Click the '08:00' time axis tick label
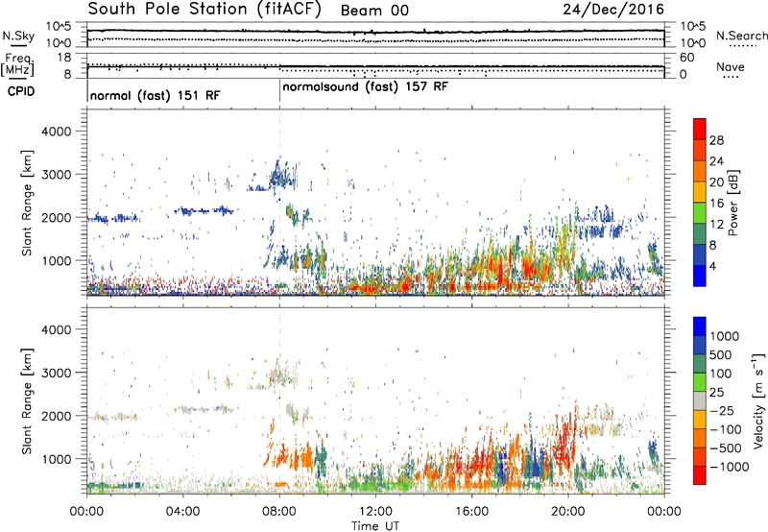This screenshot has width=768, height=532. (279, 512)
